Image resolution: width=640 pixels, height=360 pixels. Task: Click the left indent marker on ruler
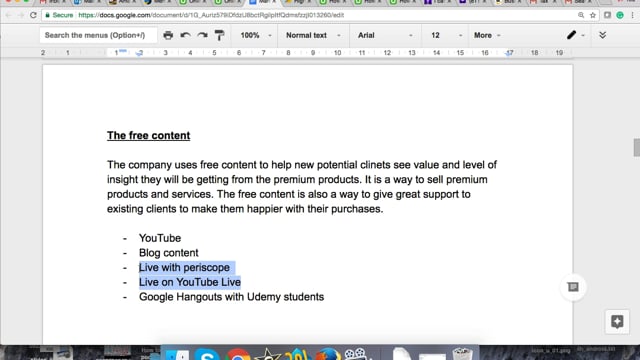pos(139,53)
